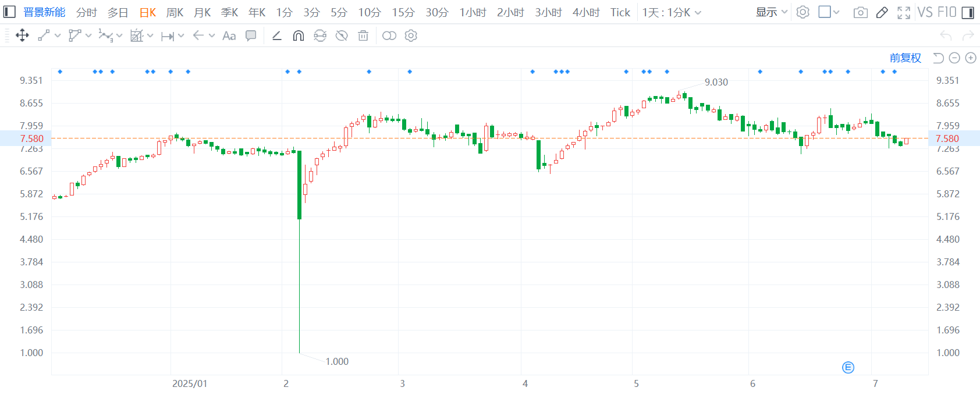Expand the line drawing tool dropdown arrow
This screenshot has height=398, width=980.
[x=58, y=36]
